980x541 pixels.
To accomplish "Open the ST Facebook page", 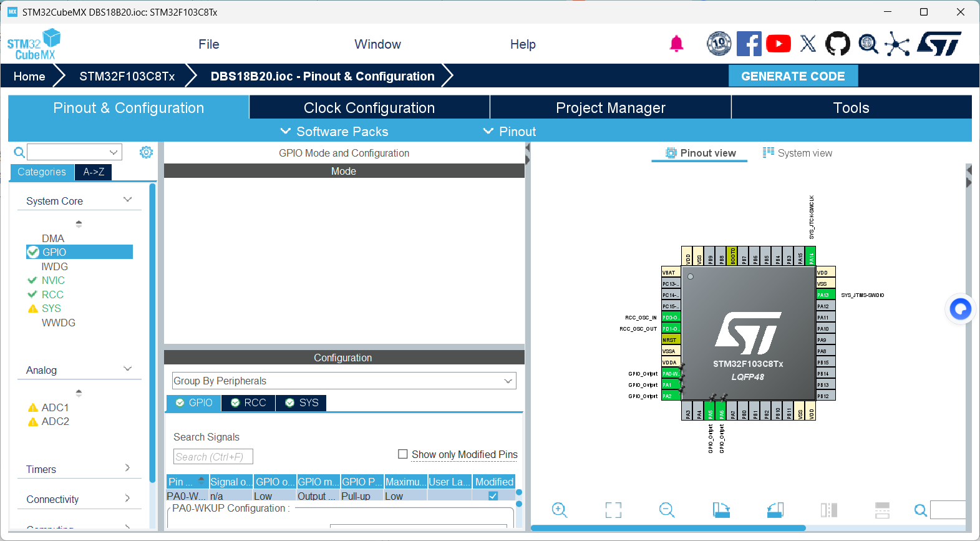I will click(749, 44).
